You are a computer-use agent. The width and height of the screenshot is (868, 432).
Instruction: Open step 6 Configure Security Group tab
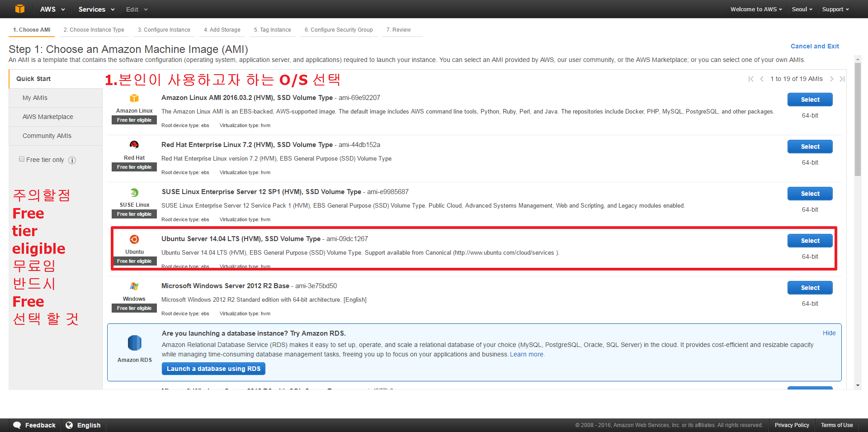[x=339, y=30]
